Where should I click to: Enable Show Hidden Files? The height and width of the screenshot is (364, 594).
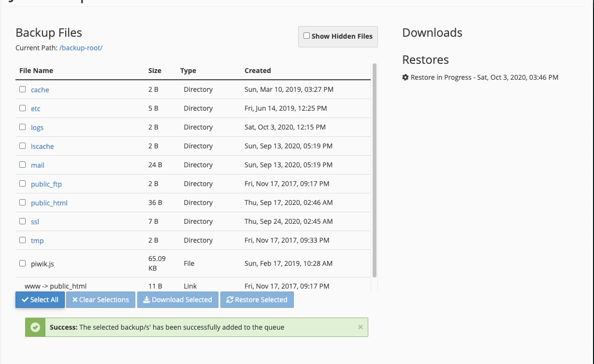[306, 35]
